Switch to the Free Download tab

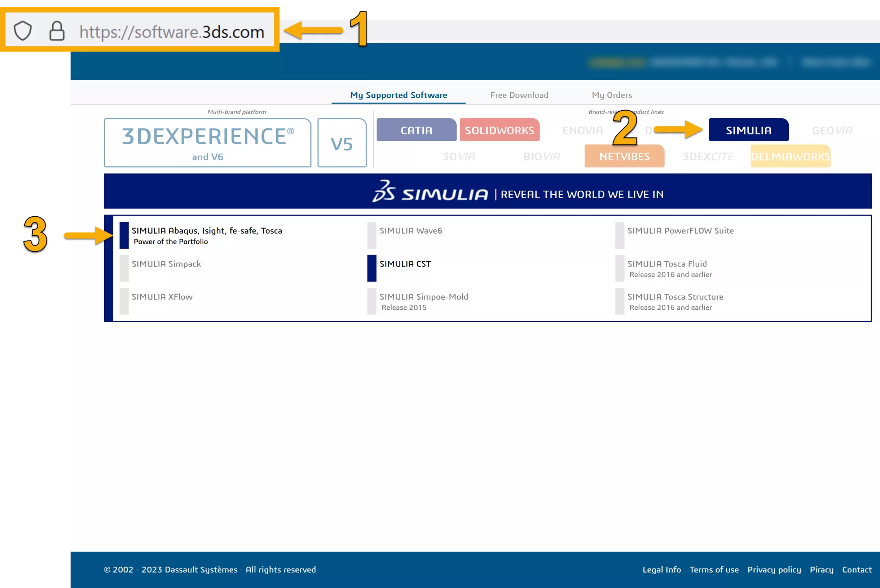click(x=519, y=95)
